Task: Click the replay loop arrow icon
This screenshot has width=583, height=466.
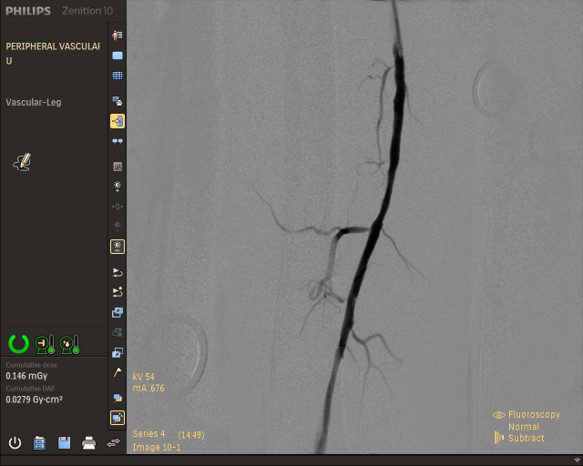Action: pyautogui.click(x=117, y=273)
